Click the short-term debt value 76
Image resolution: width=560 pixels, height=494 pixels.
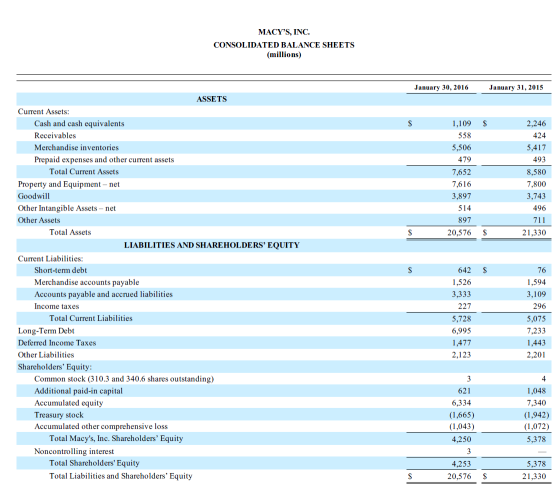pos(541,270)
